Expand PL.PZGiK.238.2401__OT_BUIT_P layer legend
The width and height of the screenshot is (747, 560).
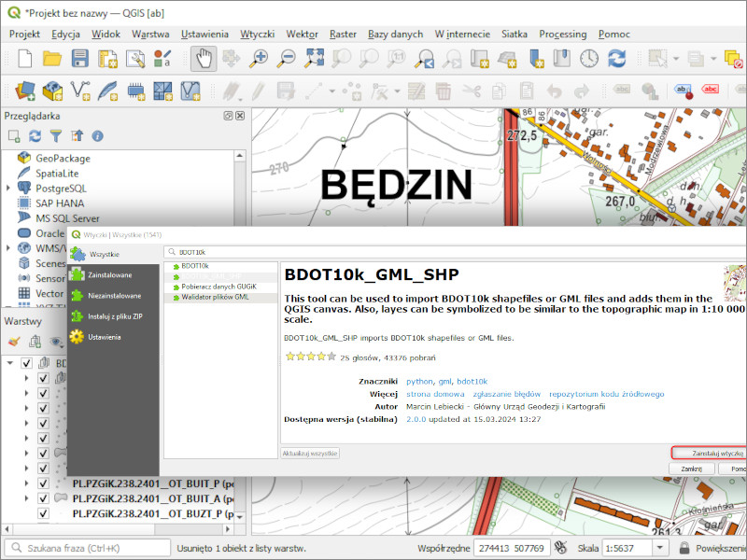click(27, 483)
